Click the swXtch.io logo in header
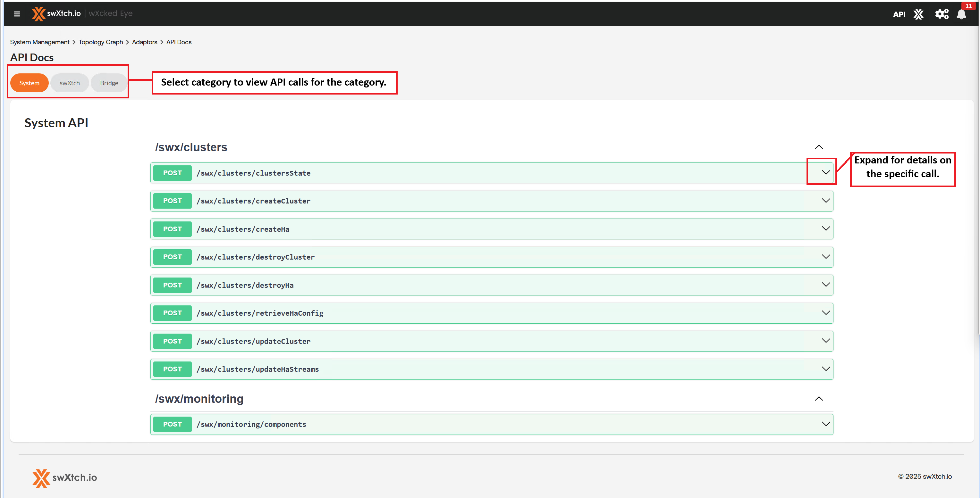The height and width of the screenshot is (498, 980). tap(56, 14)
